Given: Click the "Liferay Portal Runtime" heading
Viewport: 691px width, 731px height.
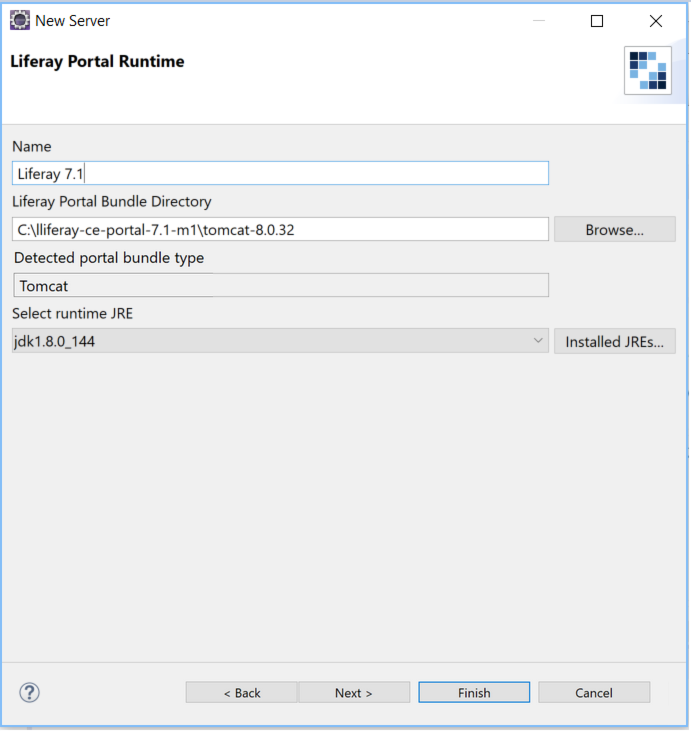Looking at the screenshot, I should pos(97,62).
